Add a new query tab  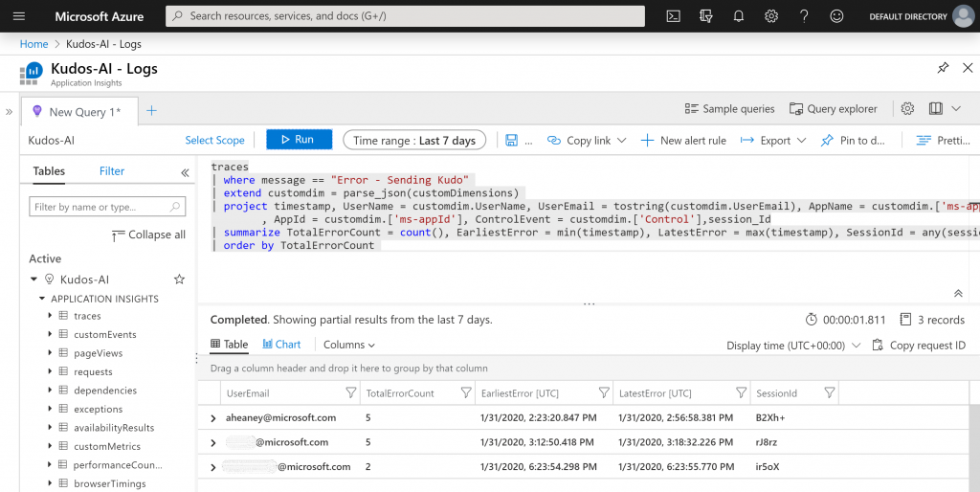(x=152, y=111)
